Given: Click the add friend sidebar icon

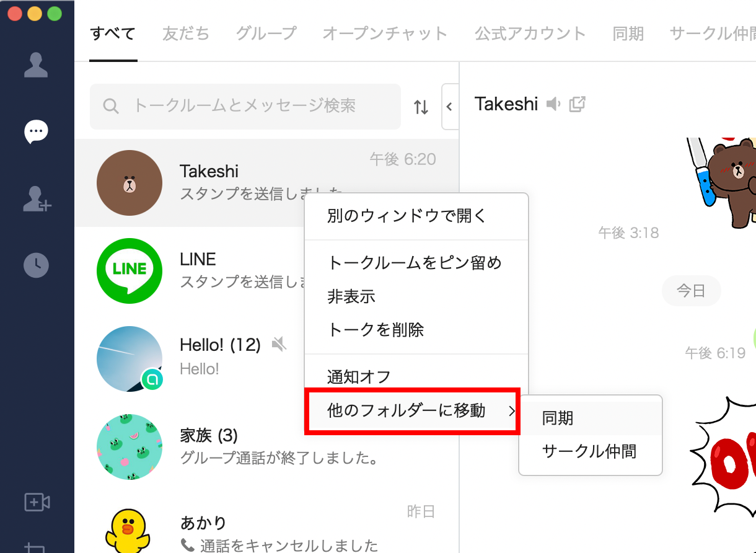Looking at the screenshot, I should pyautogui.click(x=37, y=199).
